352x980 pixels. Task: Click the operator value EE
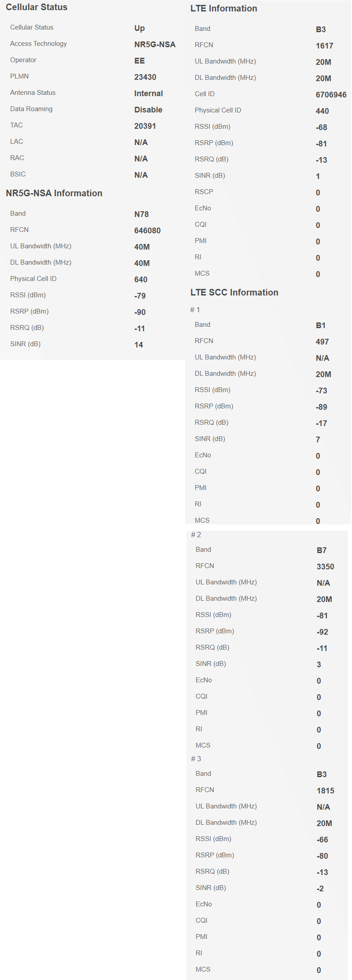140,61
